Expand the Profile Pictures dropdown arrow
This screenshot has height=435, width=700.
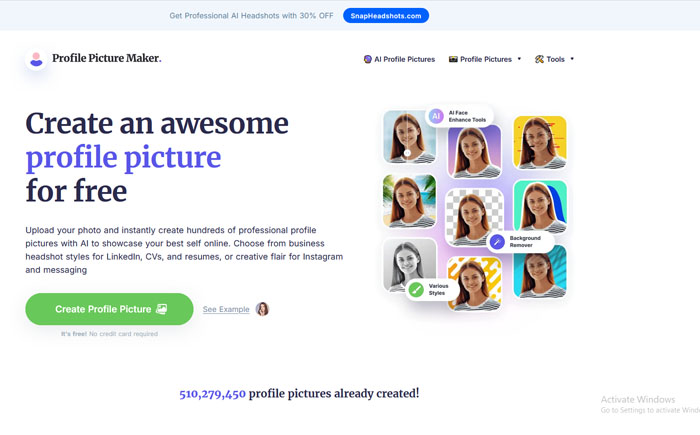519,59
